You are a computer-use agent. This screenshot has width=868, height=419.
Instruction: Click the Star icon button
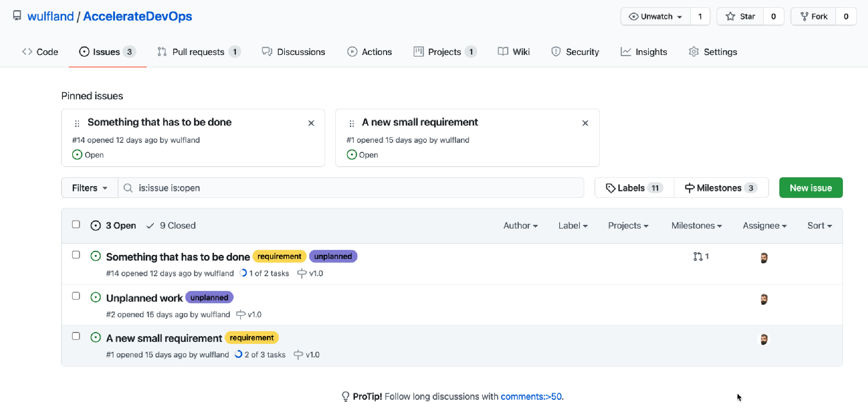coord(740,17)
